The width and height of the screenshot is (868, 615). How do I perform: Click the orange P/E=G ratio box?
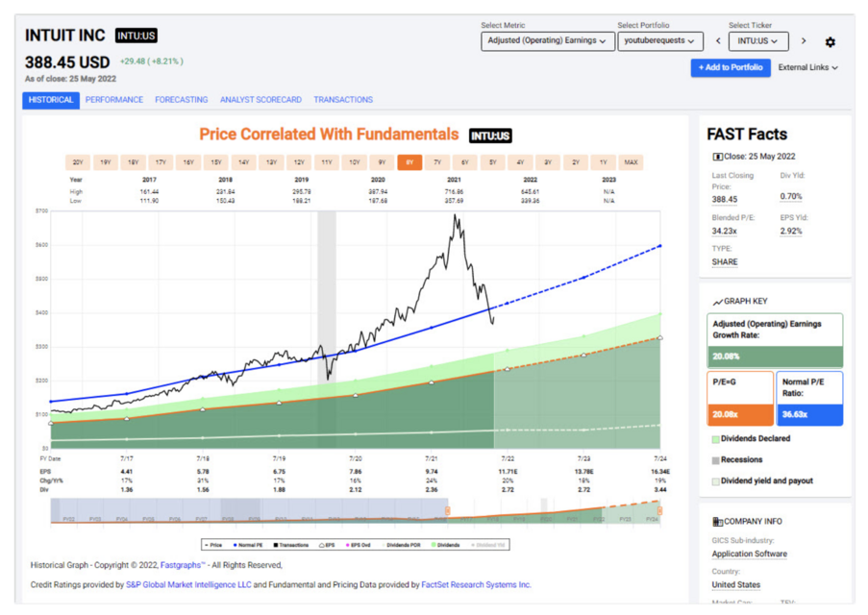click(x=739, y=399)
